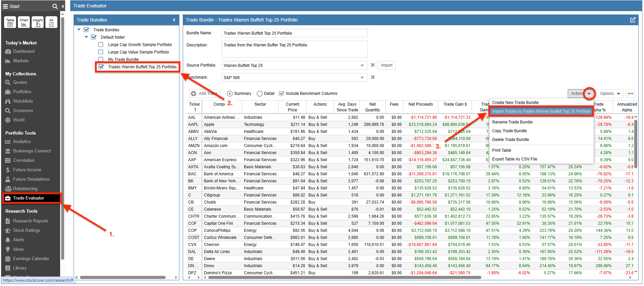The image size is (644, 286).
Task: Choose Create New Trade Bundle
Action: pos(515,103)
